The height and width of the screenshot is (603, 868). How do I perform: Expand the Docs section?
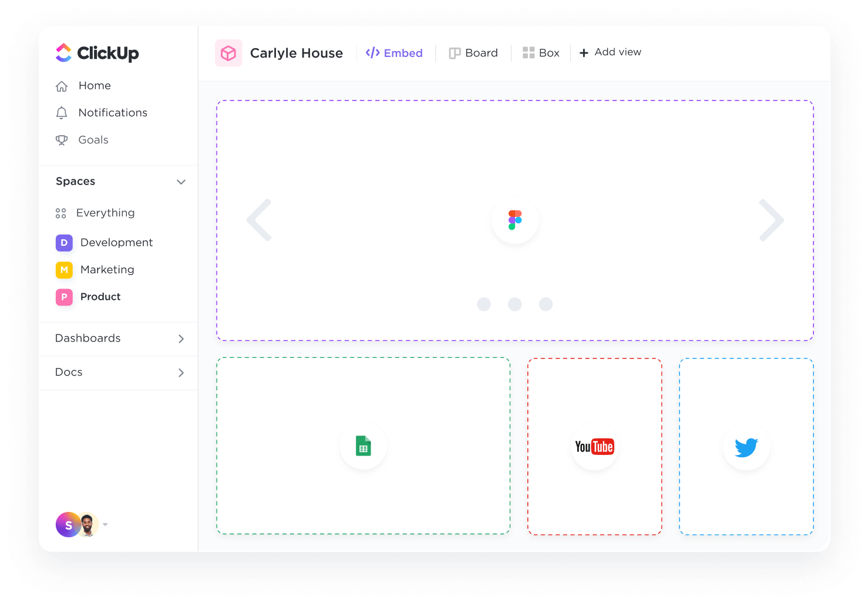click(x=181, y=373)
